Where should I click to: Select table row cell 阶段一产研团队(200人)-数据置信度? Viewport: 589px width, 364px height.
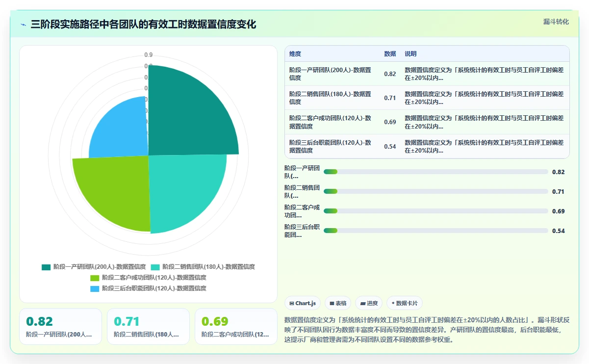(x=331, y=74)
